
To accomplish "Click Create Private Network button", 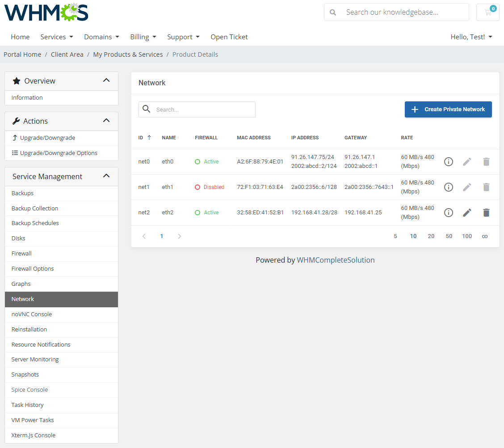I will tap(448, 109).
